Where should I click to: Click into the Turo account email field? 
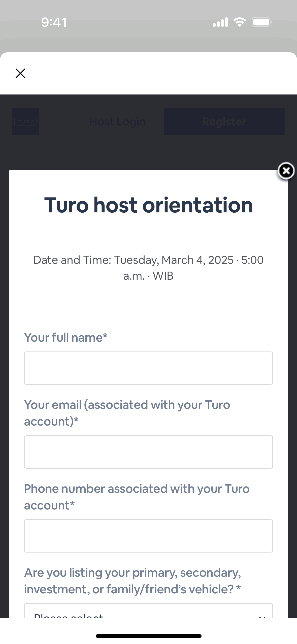pos(148,452)
